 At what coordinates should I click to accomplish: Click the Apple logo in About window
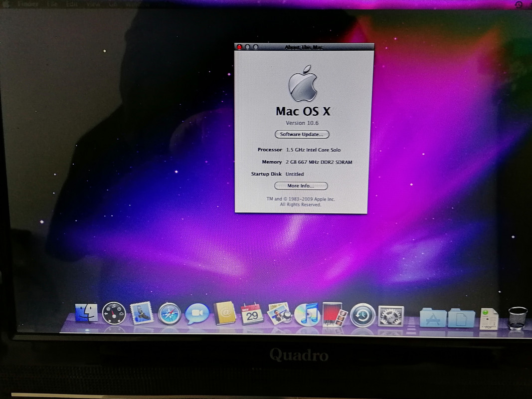(303, 83)
